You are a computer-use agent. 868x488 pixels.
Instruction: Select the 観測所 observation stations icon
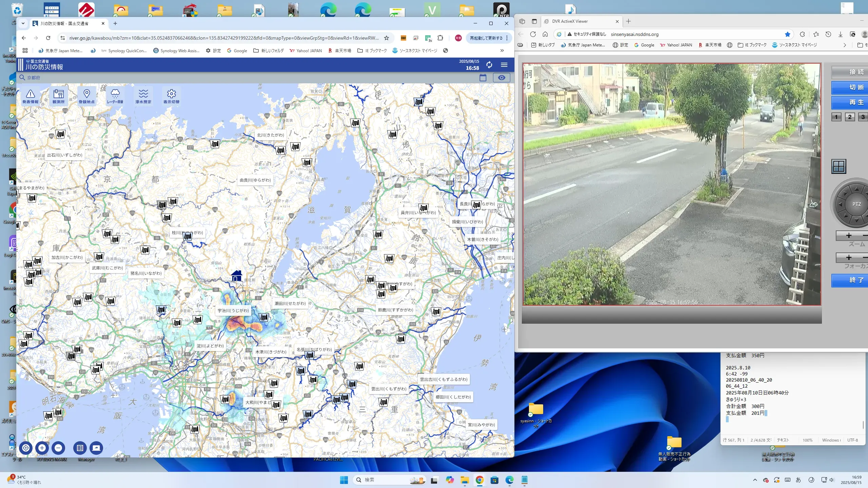click(58, 96)
